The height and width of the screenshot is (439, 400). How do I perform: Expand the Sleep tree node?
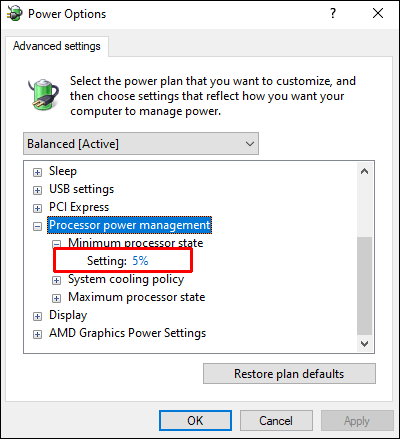[x=37, y=172]
